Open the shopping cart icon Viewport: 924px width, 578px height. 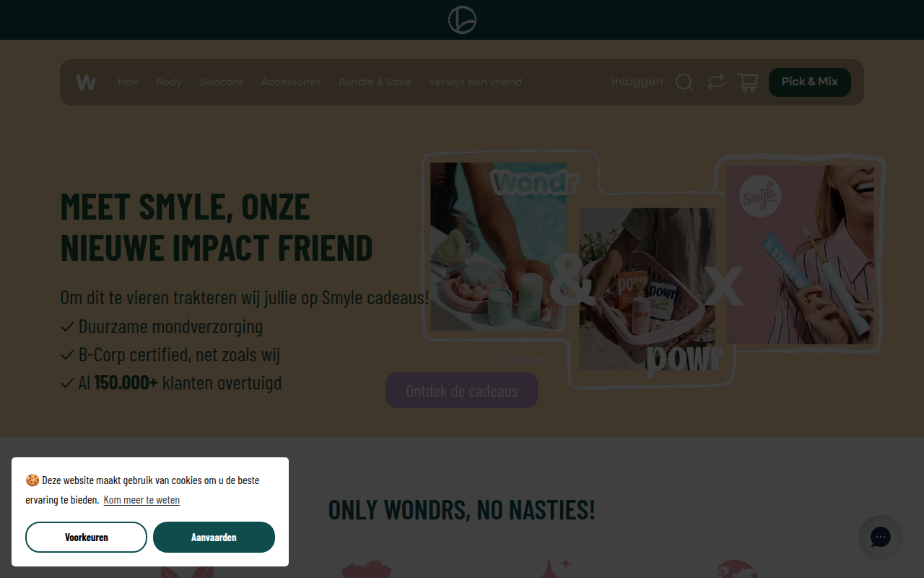tap(748, 82)
